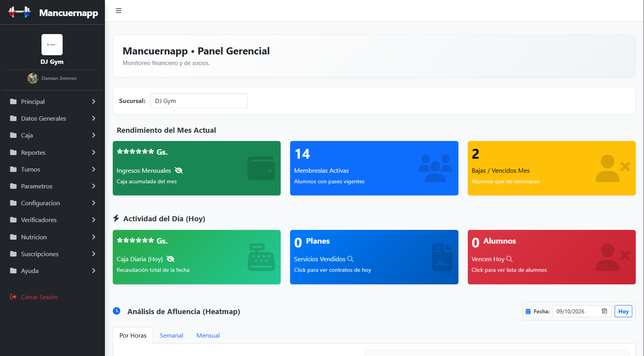
Task: Click the Cerrar Sesión logout icon
Action: (x=13, y=297)
